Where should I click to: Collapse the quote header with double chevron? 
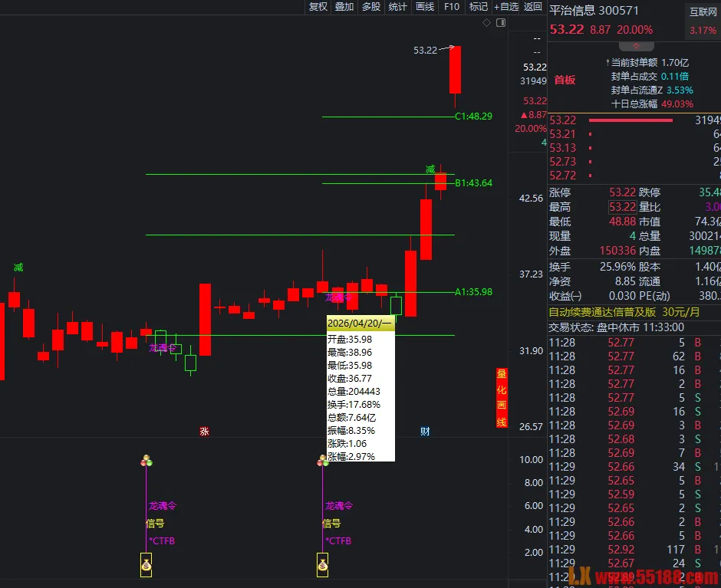pyautogui.click(x=637, y=46)
